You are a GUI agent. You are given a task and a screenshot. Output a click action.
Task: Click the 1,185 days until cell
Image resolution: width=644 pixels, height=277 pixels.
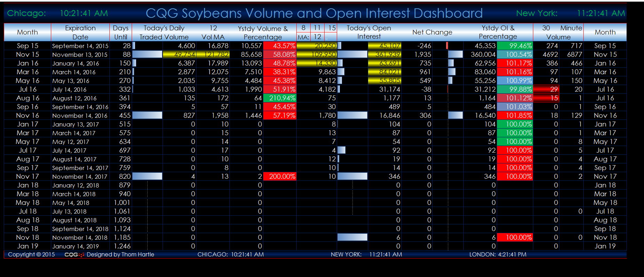point(121,237)
